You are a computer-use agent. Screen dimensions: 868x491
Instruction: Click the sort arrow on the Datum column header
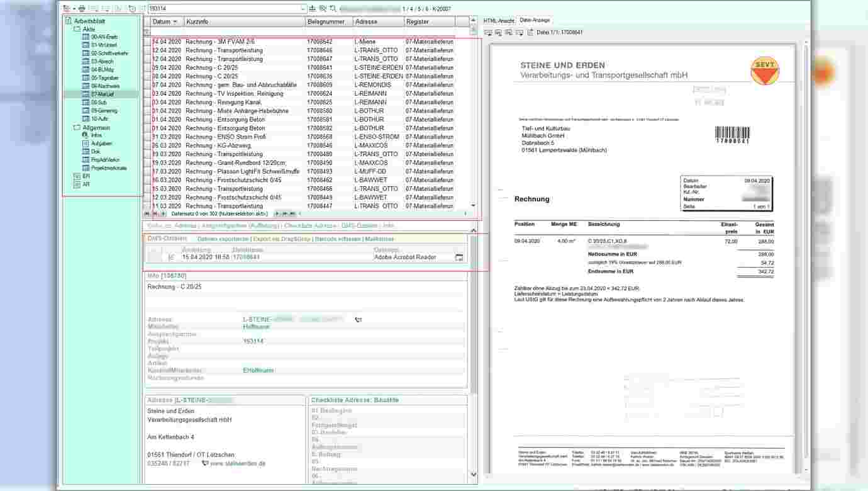point(175,21)
